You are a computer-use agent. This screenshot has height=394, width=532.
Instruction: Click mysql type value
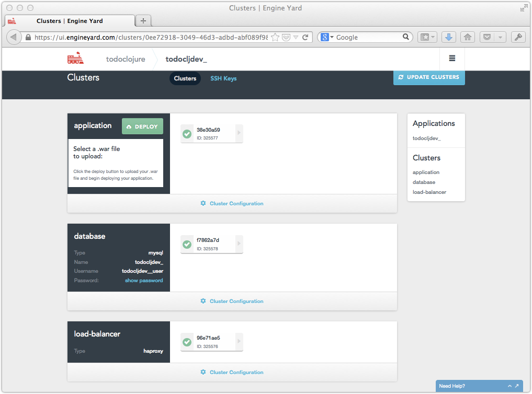[x=156, y=253]
